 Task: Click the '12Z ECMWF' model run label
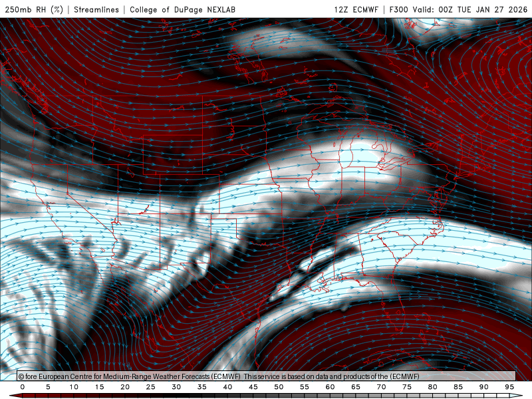[x=356, y=9]
